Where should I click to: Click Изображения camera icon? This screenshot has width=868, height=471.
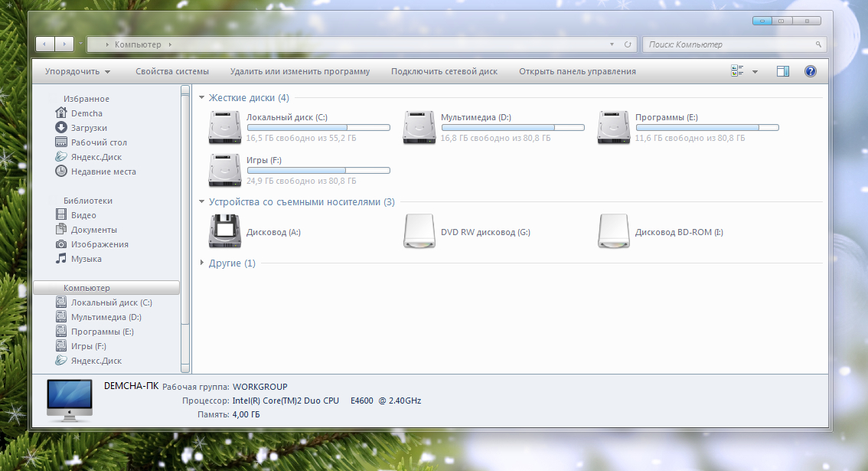click(x=61, y=244)
